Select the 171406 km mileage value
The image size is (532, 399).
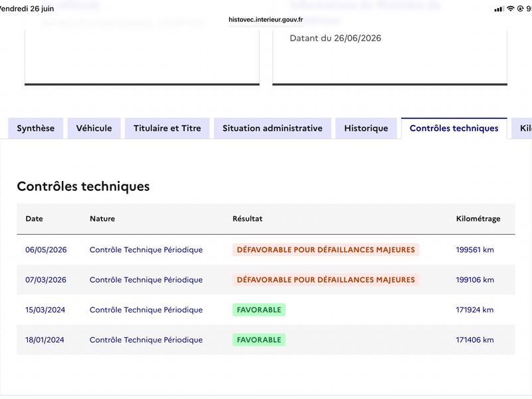[475, 340]
